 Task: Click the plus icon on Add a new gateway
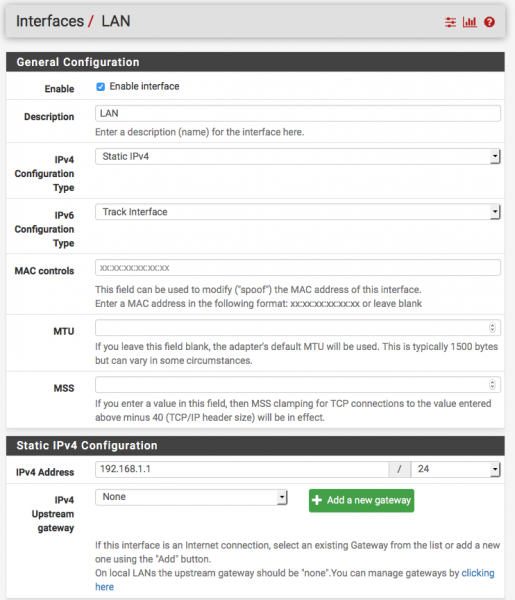click(317, 500)
